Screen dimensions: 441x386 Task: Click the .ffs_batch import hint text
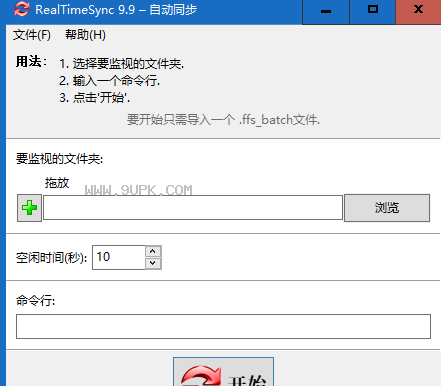coord(223,119)
